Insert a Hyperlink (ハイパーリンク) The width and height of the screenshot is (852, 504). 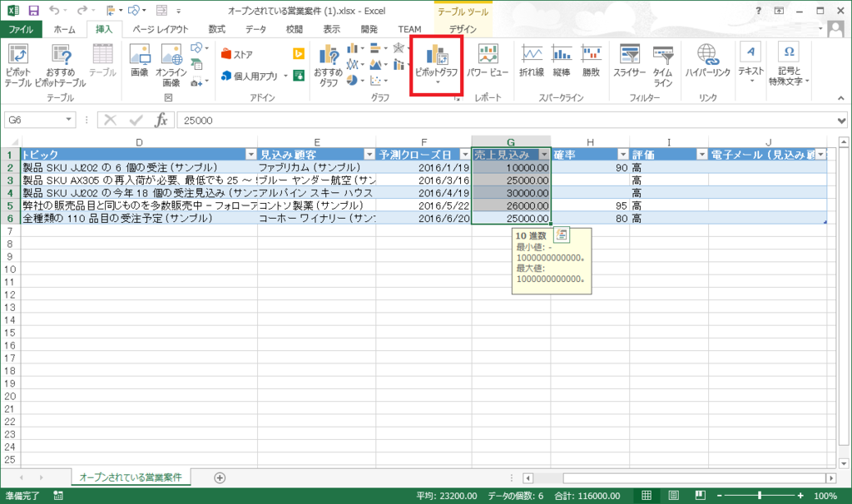click(x=707, y=60)
